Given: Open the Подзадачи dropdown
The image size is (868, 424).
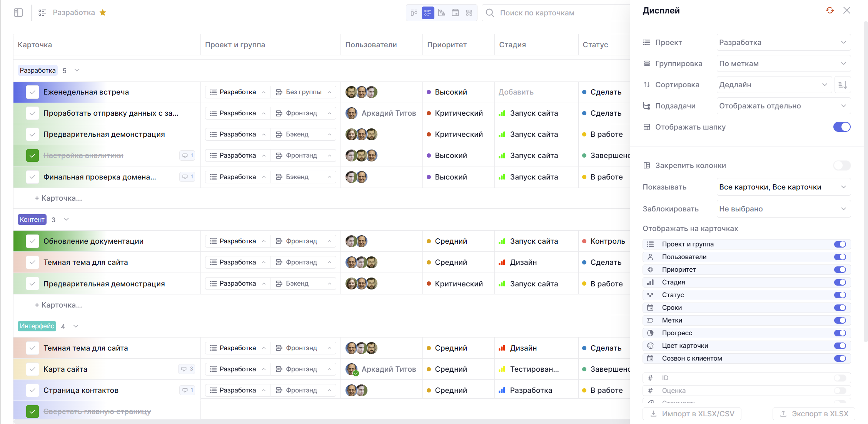Looking at the screenshot, I should [783, 106].
